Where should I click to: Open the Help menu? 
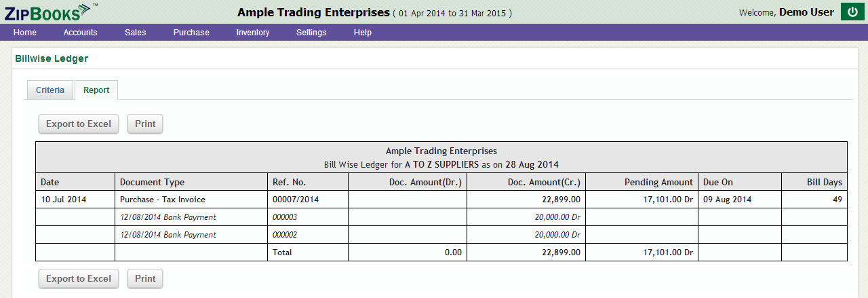click(x=363, y=33)
